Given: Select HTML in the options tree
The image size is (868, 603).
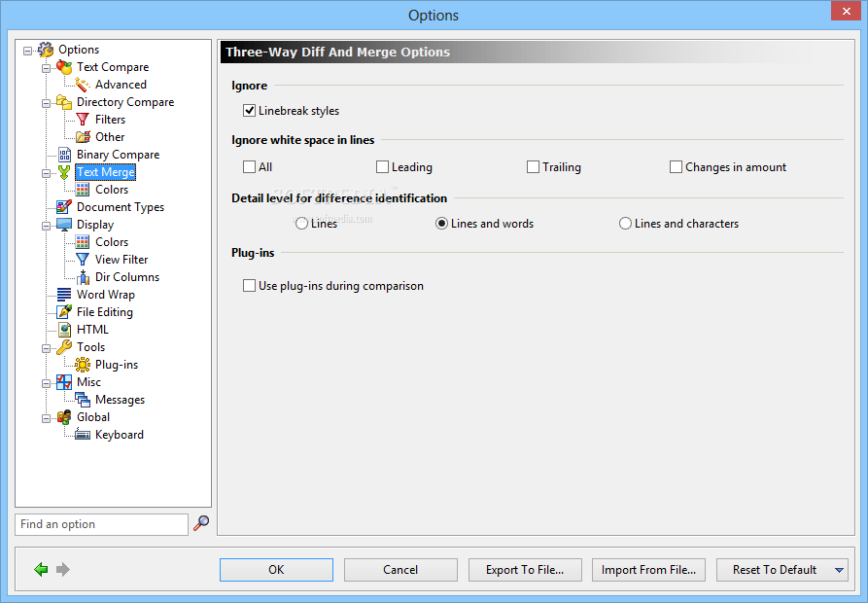Looking at the screenshot, I should (x=92, y=330).
